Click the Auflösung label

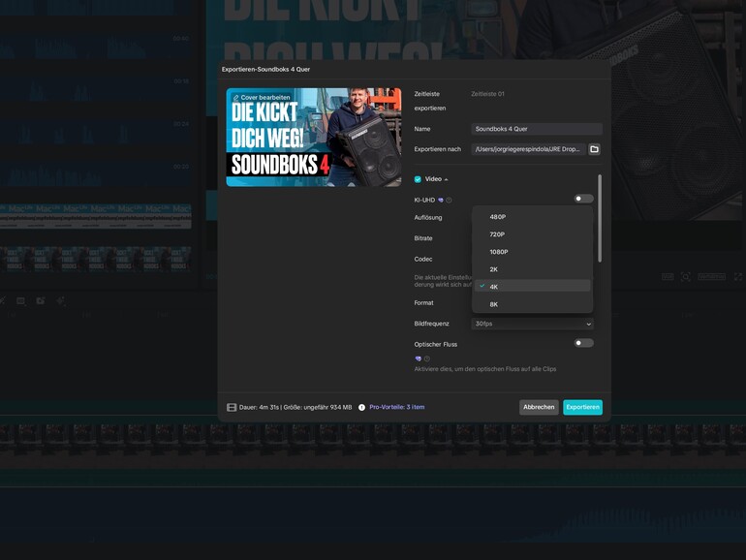428,217
